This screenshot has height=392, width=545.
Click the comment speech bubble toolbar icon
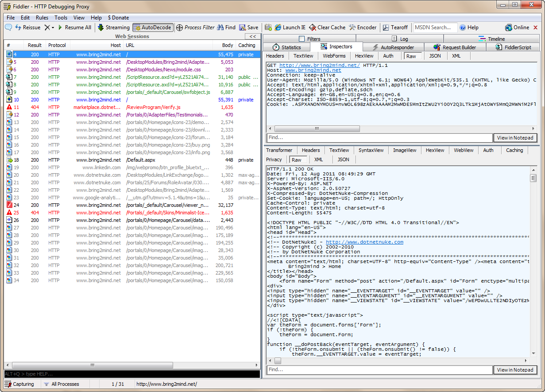pyautogui.click(x=8, y=27)
